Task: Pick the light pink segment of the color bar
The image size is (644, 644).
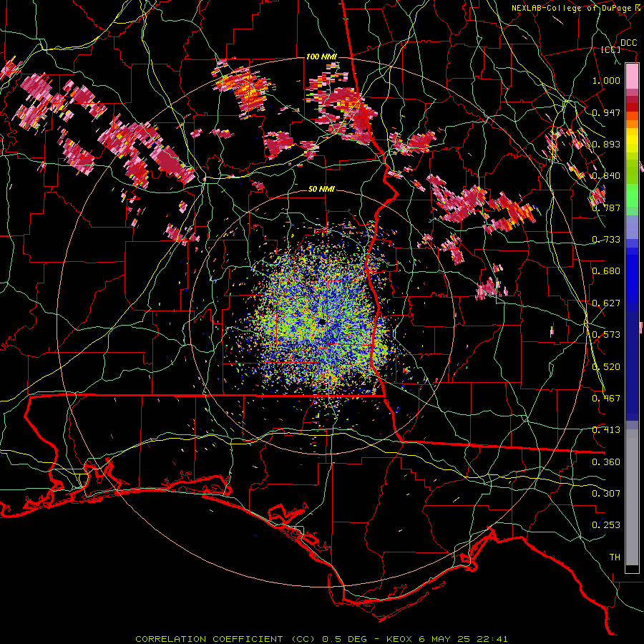Action: tap(632, 76)
